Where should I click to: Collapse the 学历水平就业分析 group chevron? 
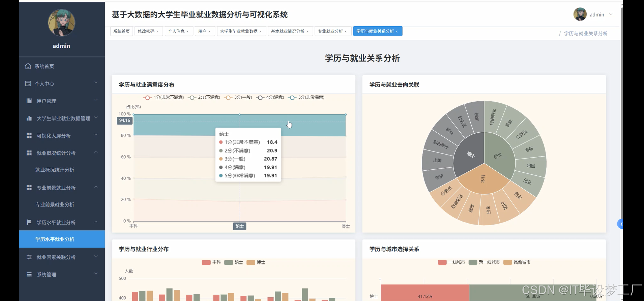96,222
